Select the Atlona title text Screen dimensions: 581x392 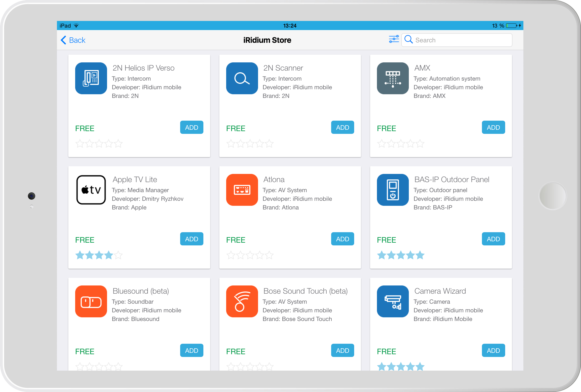[x=274, y=179]
